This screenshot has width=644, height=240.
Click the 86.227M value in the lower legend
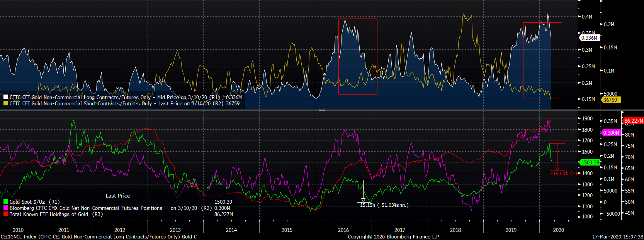pyautogui.click(x=224, y=214)
